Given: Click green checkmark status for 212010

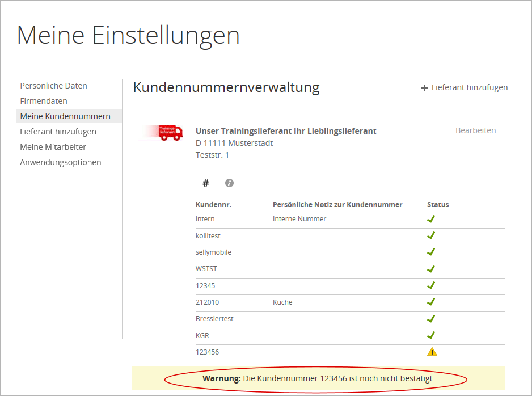Looking at the screenshot, I should pos(431,302).
